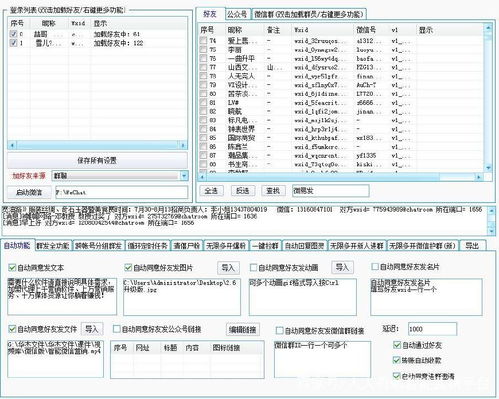The width and height of the screenshot is (499, 399).
Task: Click the 反选 button
Action: point(242,191)
